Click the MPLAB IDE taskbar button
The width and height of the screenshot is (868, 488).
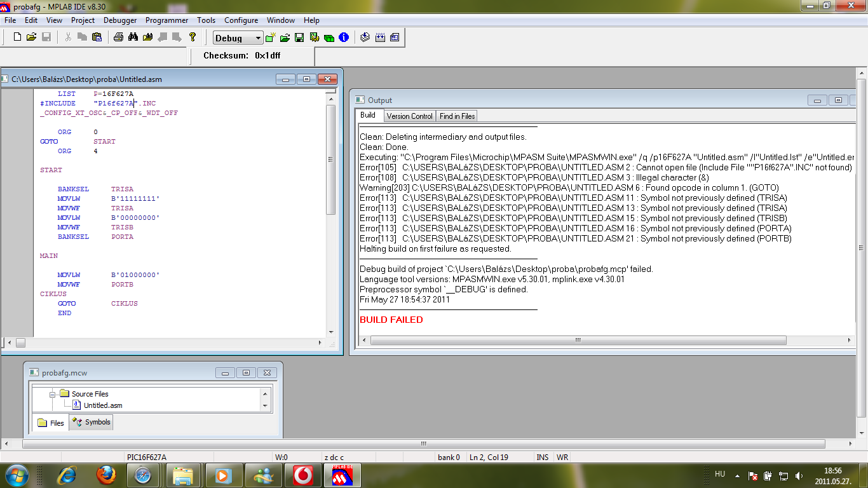[x=342, y=475]
